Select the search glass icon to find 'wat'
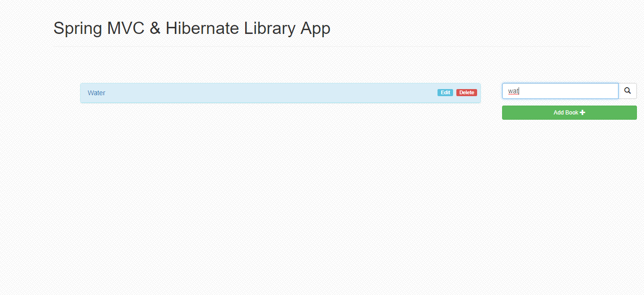 627,90
